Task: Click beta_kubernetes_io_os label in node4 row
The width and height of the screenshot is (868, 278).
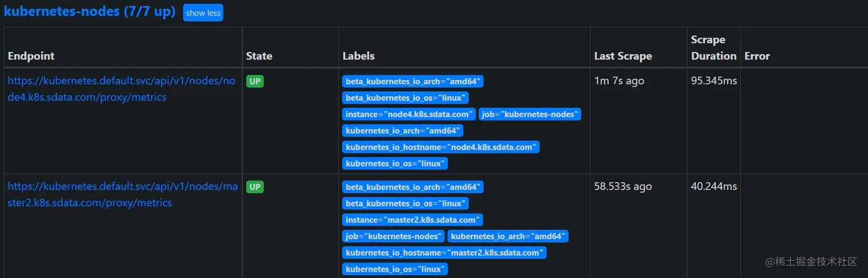Action: click(406, 98)
